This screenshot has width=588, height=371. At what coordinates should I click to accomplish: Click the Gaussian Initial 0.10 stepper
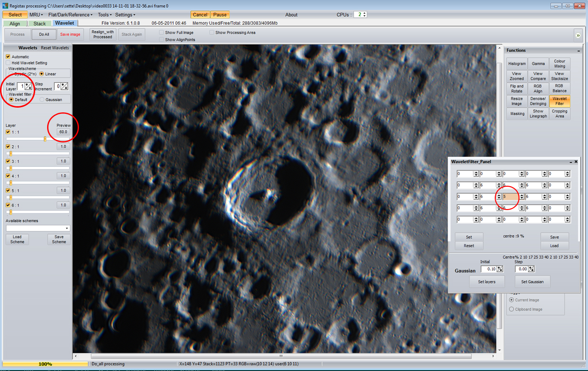(x=500, y=269)
